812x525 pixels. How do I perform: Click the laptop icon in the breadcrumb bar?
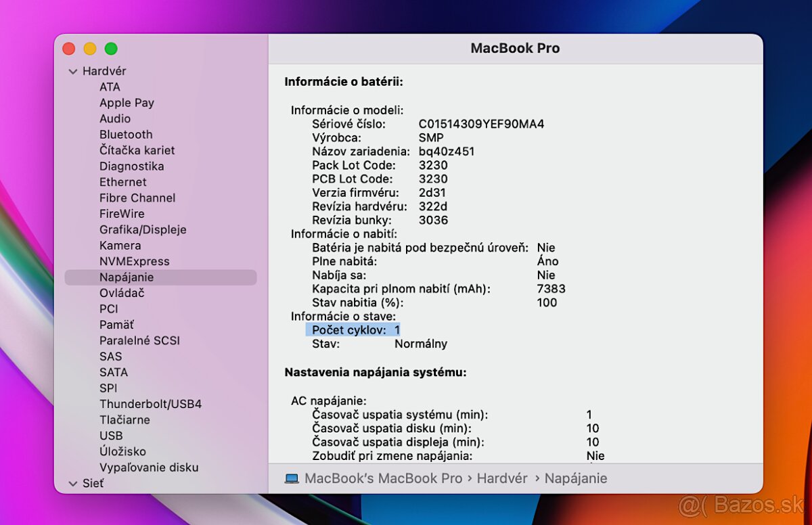pyautogui.click(x=291, y=478)
